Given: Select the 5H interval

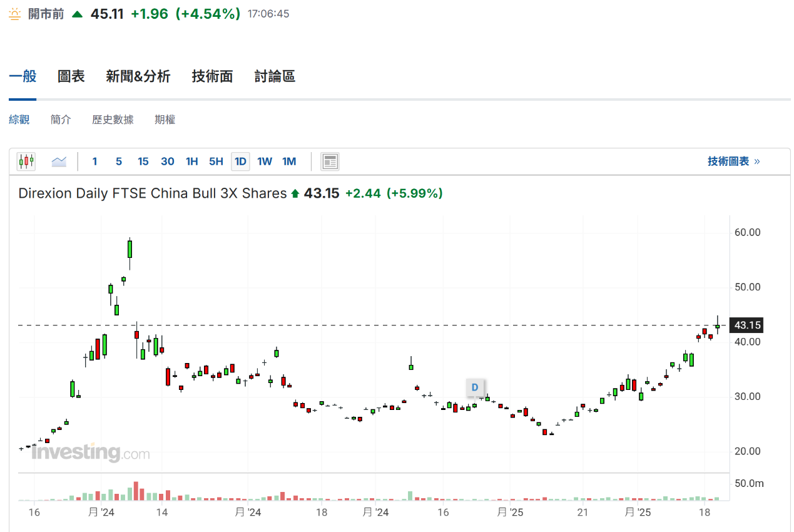Looking at the screenshot, I should [216, 161].
